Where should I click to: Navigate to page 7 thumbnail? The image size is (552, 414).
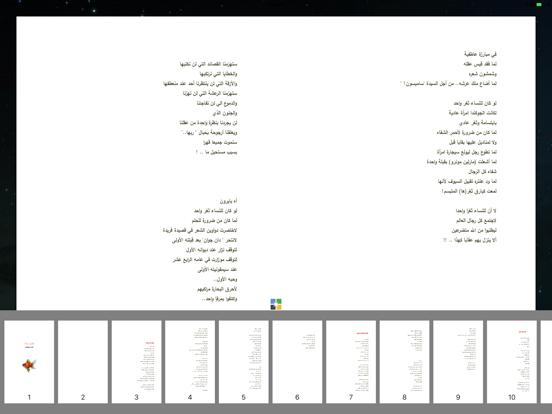click(x=351, y=362)
